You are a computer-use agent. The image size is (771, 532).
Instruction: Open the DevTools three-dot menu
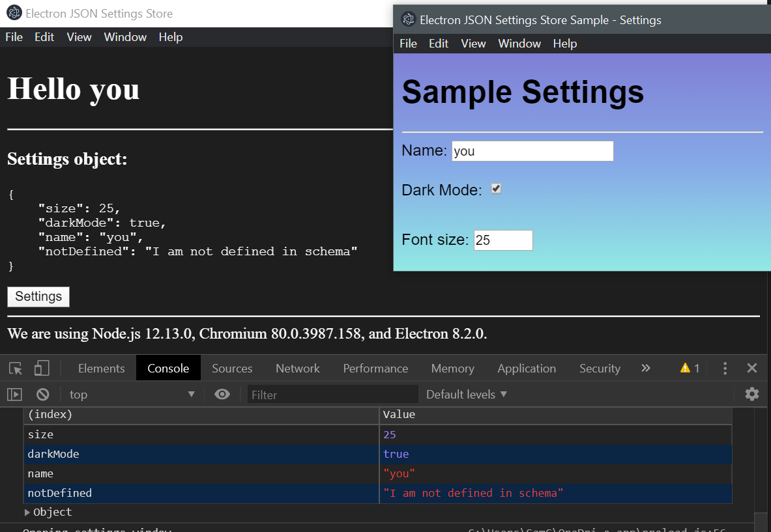pos(725,369)
